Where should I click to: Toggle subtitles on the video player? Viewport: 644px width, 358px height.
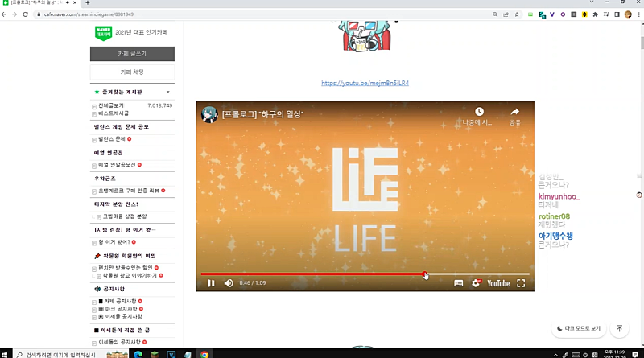pos(458,283)
